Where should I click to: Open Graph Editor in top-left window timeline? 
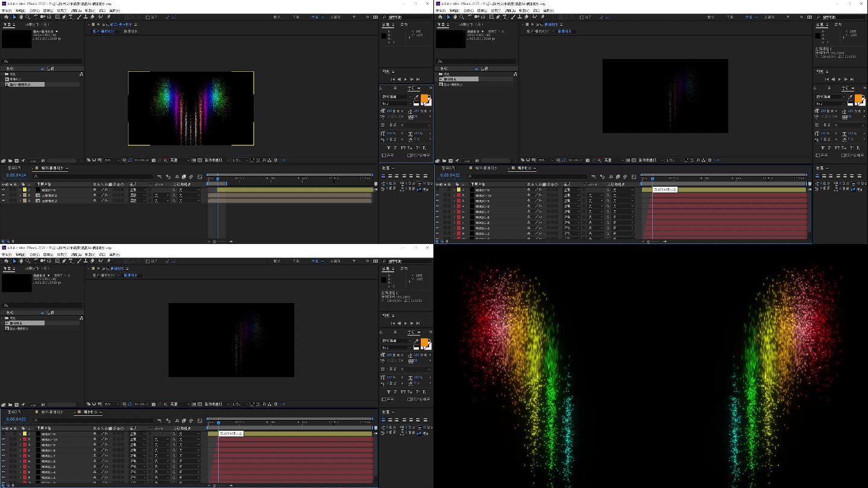[199, 177]
